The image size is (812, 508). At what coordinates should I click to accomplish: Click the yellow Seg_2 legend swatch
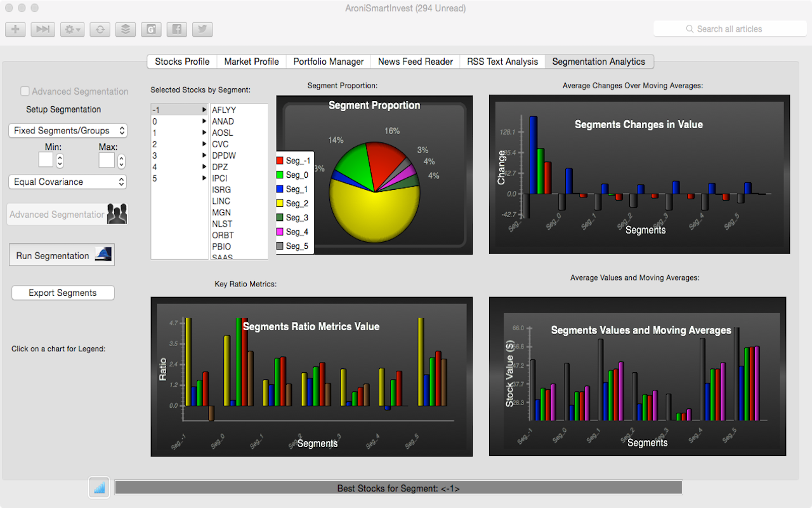point(280,203)
